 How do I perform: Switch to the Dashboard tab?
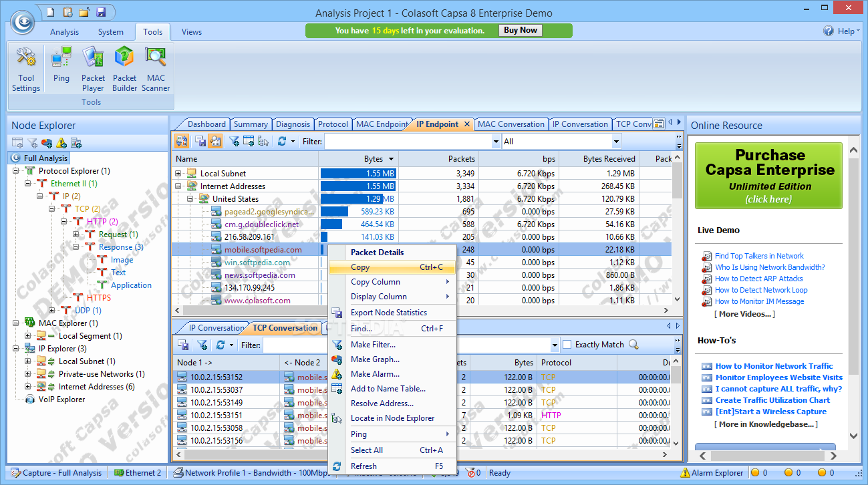(x=206, y=124)
